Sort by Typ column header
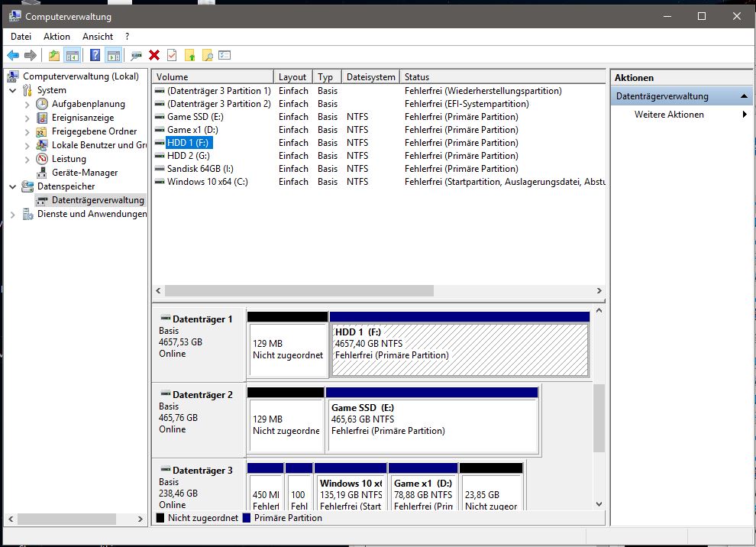The image size is (756, 547). point(327,76)
